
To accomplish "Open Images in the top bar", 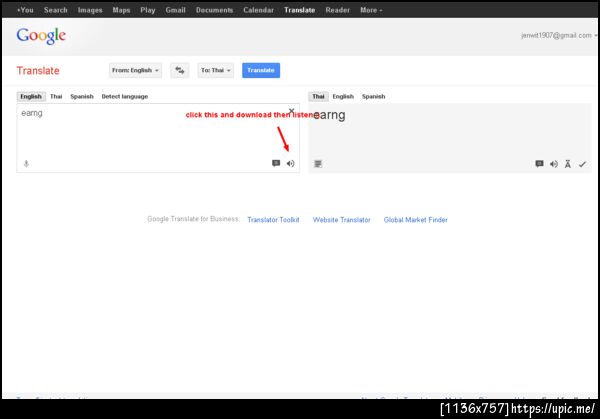I will point(90,10).
